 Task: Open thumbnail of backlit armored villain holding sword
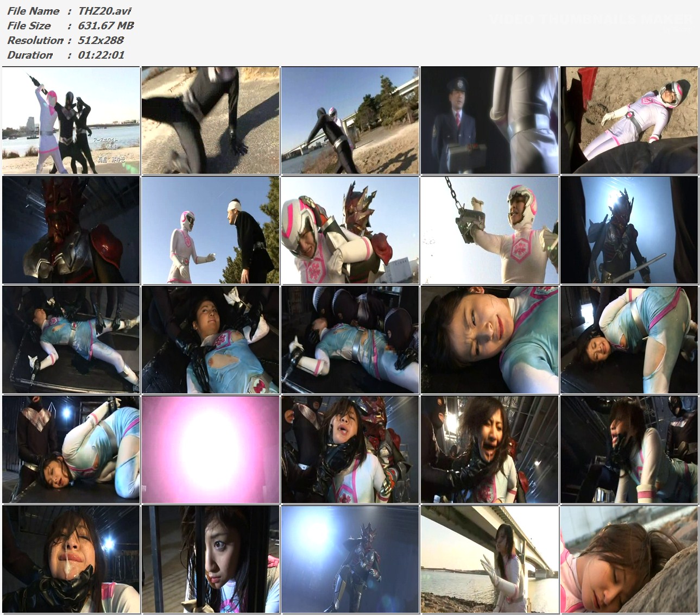coord(629,230)
